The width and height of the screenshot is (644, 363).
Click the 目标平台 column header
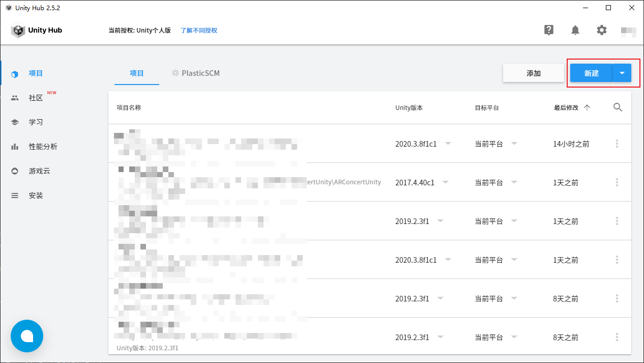tap(487, 108)
